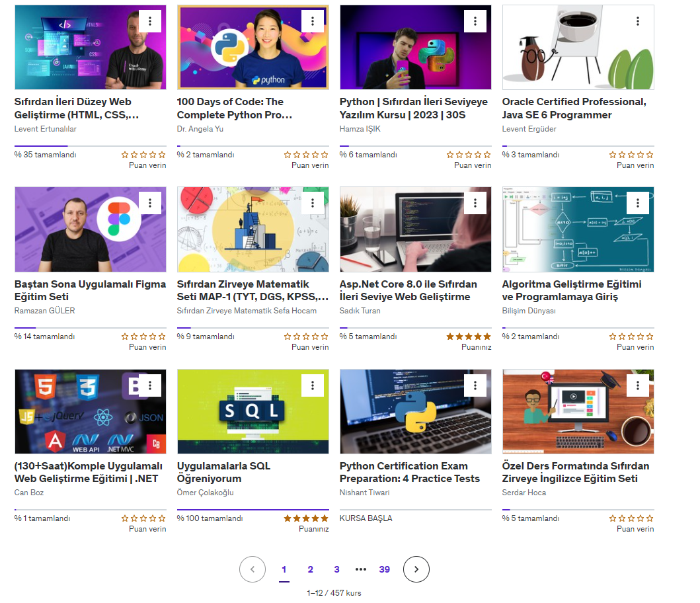Click full progress bar of Uygulamalarla SQL course
This screenshot has width=700, height=603.
(x=253, y=509)
